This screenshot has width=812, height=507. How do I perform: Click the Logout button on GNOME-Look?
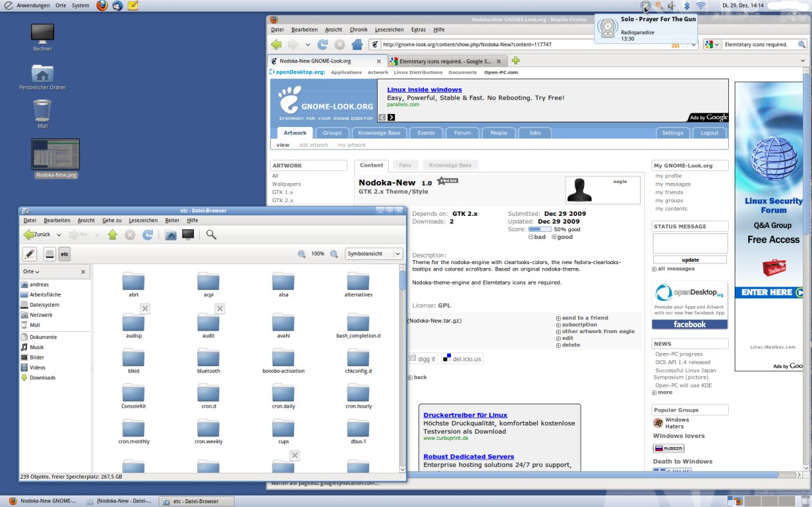709,133
